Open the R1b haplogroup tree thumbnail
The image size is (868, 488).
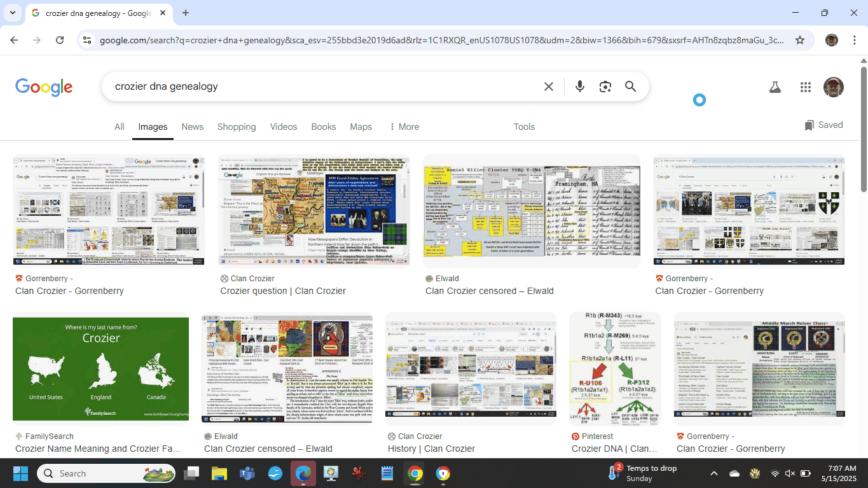point(615,368)
